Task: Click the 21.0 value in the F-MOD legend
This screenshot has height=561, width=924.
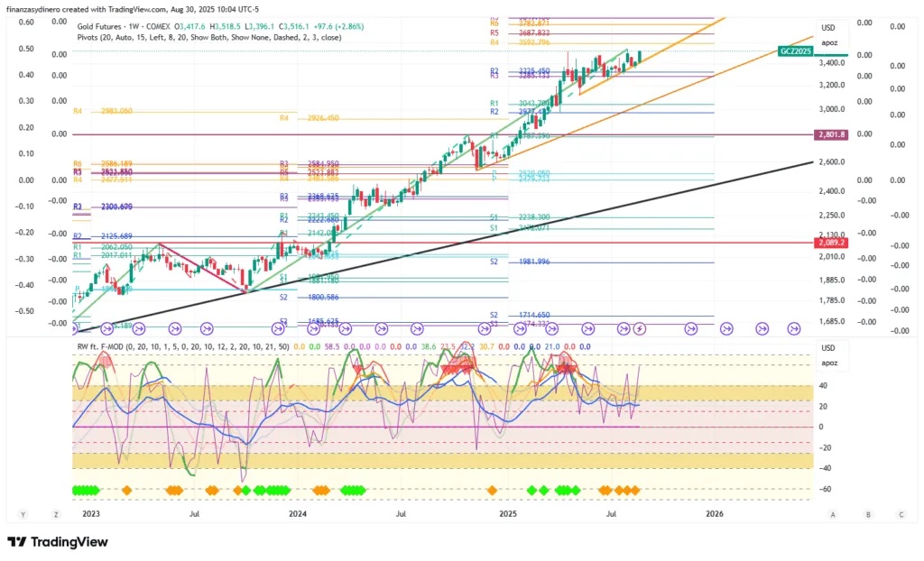Action: [x=552, y=347]
